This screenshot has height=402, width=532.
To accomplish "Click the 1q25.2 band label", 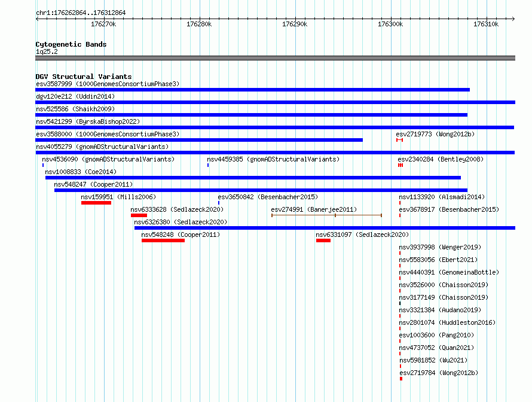I will 47,51.
